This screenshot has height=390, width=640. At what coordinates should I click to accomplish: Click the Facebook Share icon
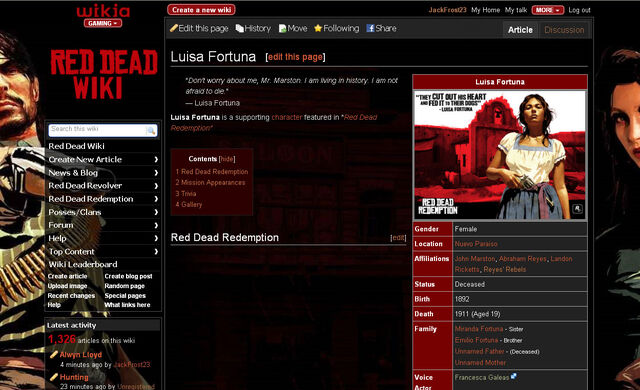(370, 28)
